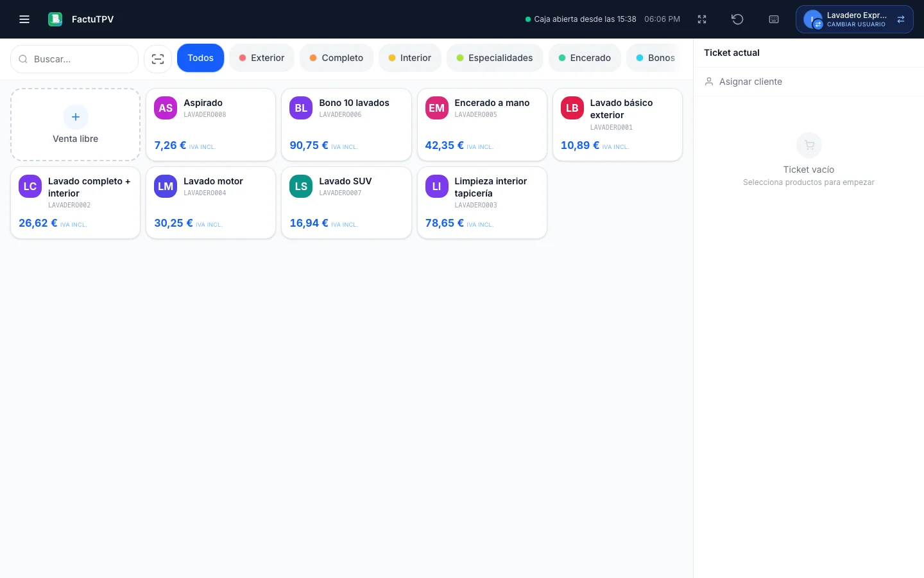This screenshot has height=578, width=924.
Task: Click the AS magenta badge on Aspirado
Action: pyautogui.click(x=166, y=108)
